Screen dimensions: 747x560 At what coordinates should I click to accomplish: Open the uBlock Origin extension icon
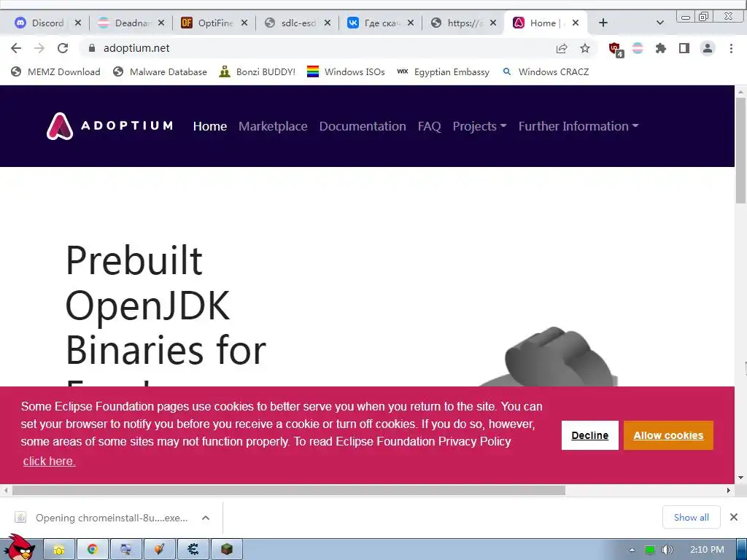616,49
